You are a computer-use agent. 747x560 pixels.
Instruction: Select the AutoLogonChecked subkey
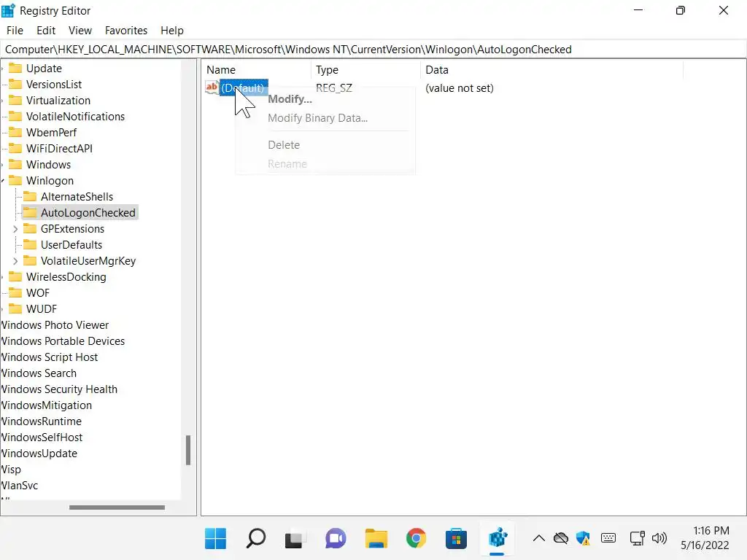(88, 213)
